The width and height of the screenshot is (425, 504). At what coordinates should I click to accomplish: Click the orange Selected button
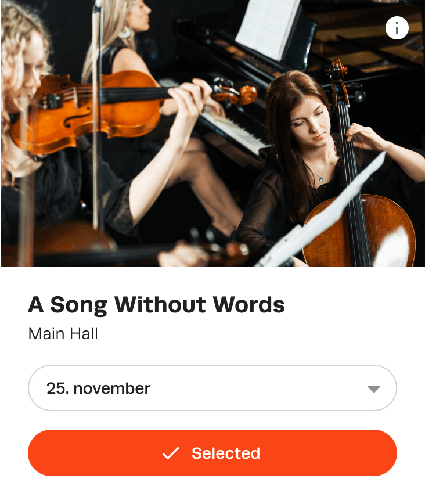(212, 453)
